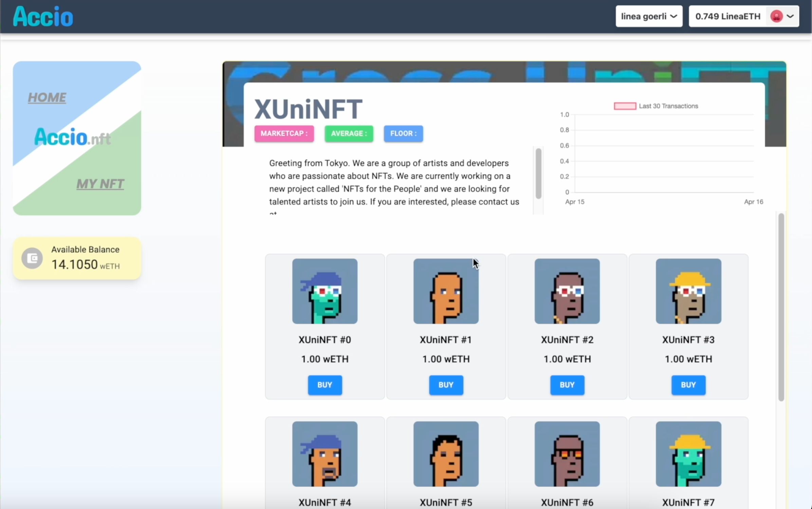Click the 1.00 wETH price of XUniNFT #0
The height and width of the screenshot is (509, 812).
(x=325, y=359)
